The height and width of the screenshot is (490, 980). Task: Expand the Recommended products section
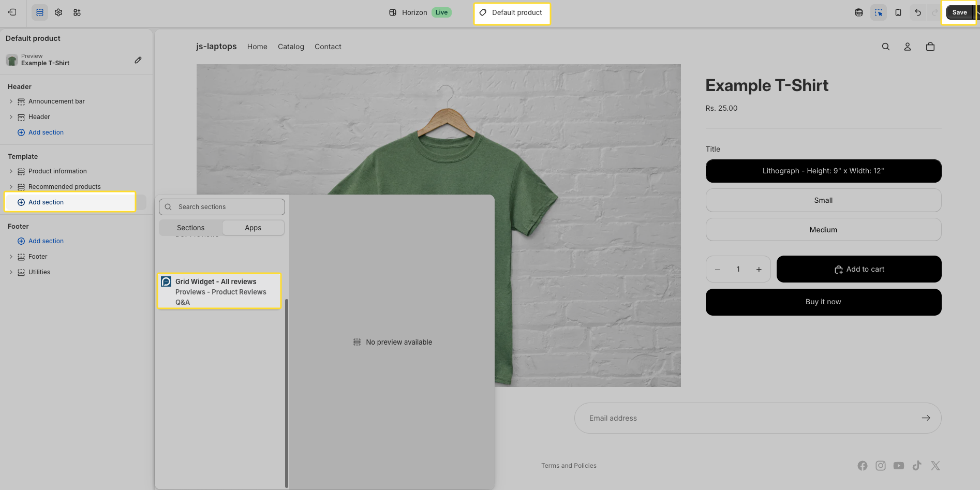(x=11, y=186)
